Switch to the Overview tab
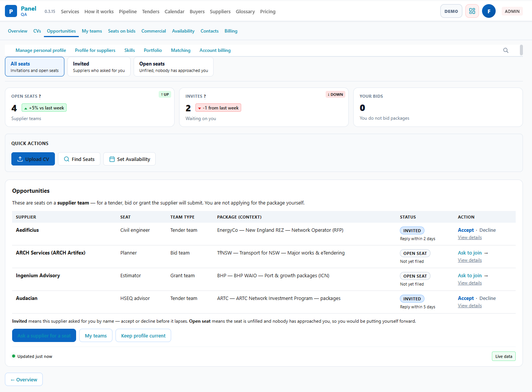Screen dimensions: 532x392 pos(17,31)
